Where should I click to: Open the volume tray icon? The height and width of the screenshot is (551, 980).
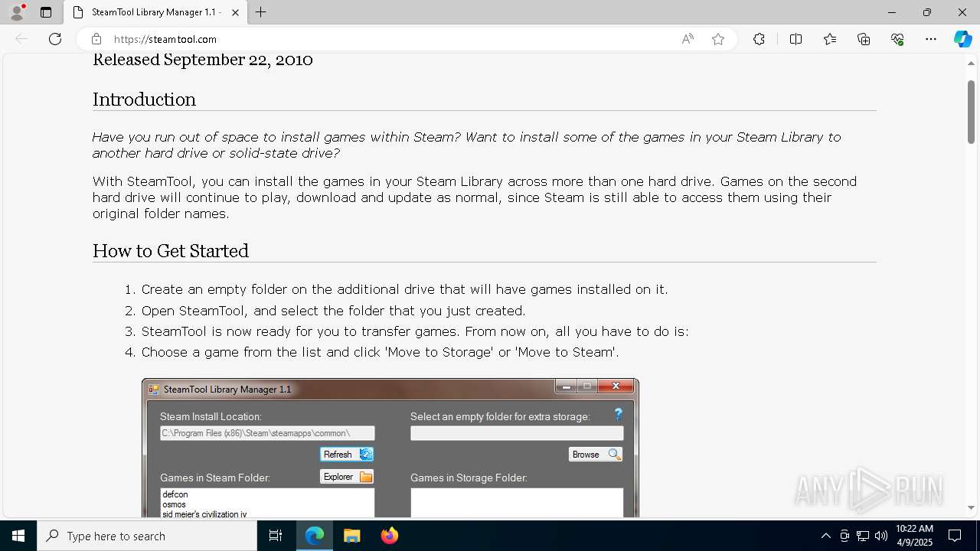coord(881,536)
